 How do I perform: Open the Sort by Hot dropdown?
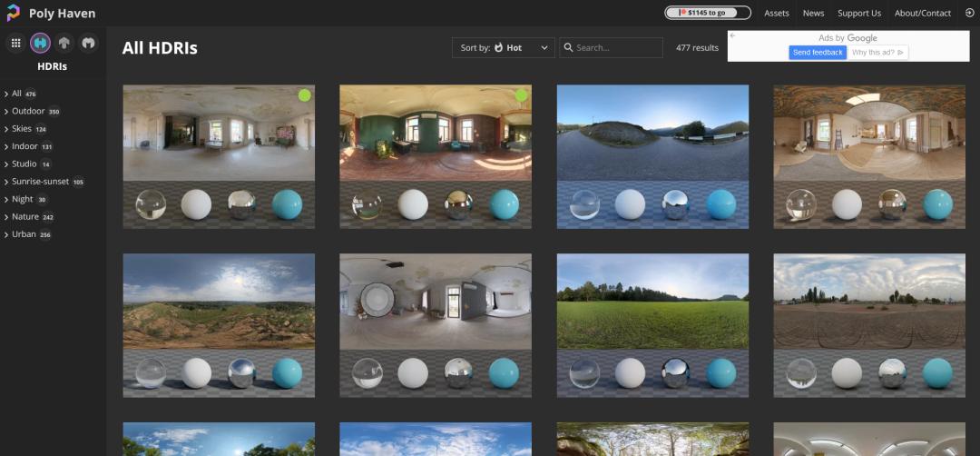pyautogui.click(x=504, y=47)
